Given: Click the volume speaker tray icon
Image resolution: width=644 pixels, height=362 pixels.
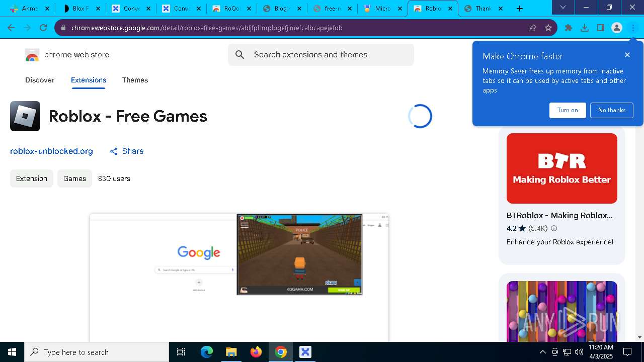Looking at the screenshot, I should [579, 352].
